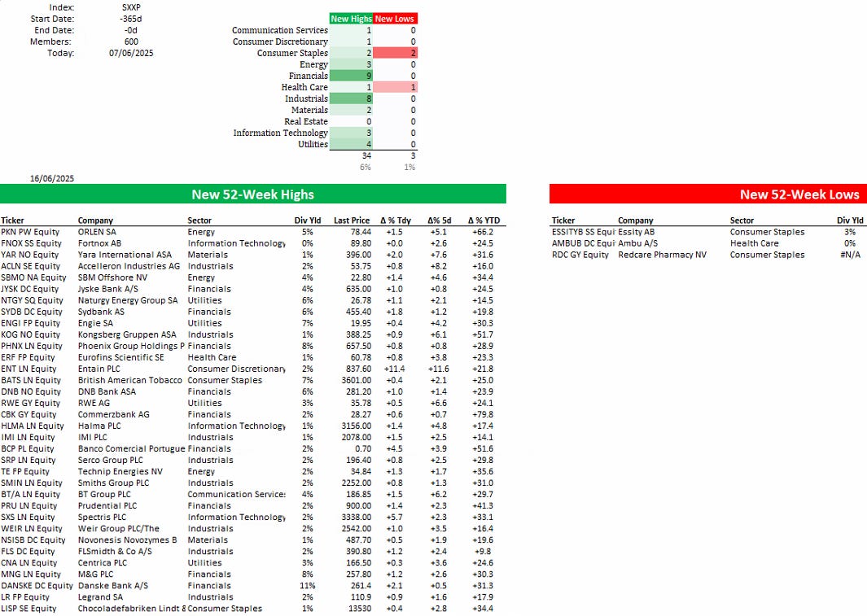This screenshot has width=867, height=616.
Task: Click Sydbank AS last price 455.40
Action: coord(358,312)
